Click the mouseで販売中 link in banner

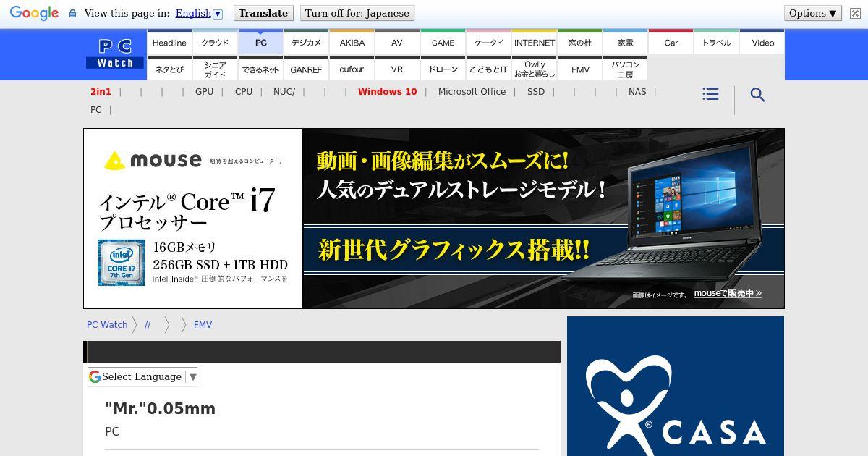coord(728,293)
